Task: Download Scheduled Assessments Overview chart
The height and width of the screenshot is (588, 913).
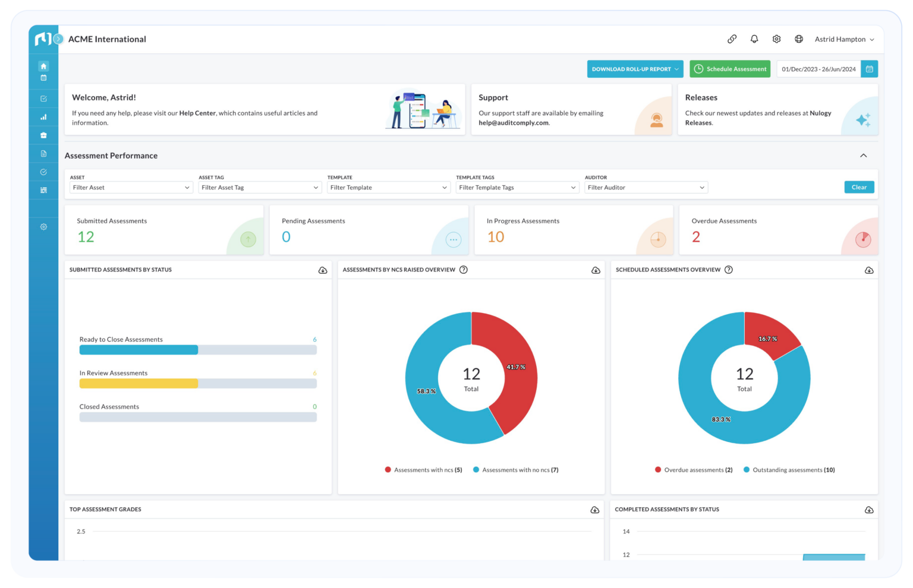Action: [x=869, y=270]
